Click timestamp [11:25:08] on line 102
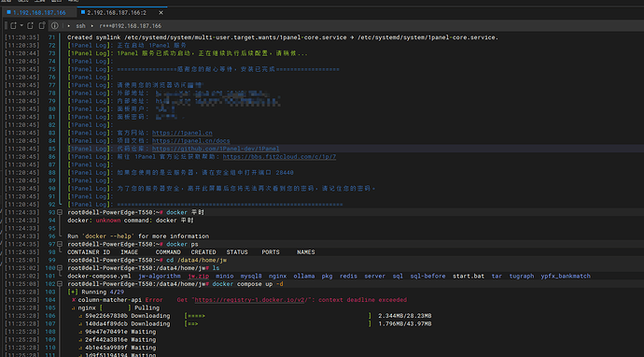This screenshot has height=357, width=644. (22, 284)
